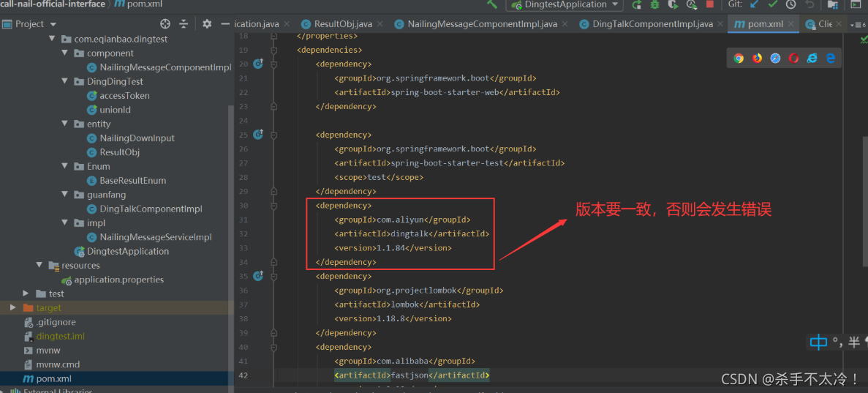The width and height of the screenshot is (868, 393).
Task: Select DingtestApplication in project tree
Action: [x=128, y=251]
